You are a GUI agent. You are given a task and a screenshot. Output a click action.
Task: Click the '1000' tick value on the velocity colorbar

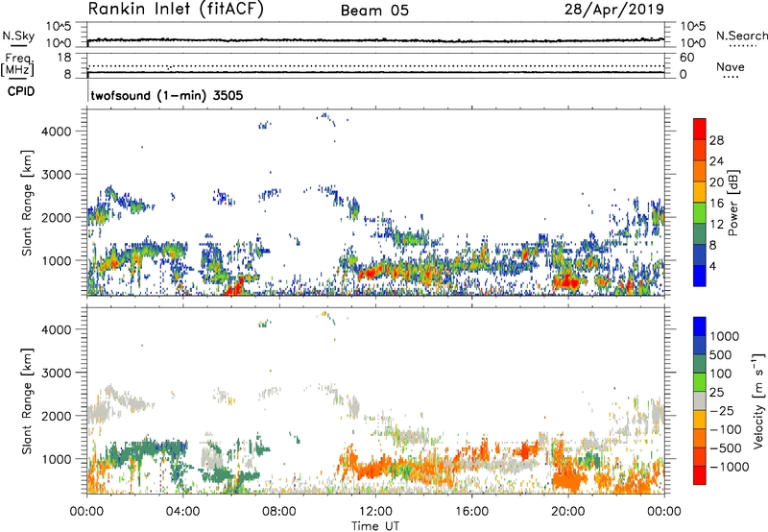[x=725, y=336]
